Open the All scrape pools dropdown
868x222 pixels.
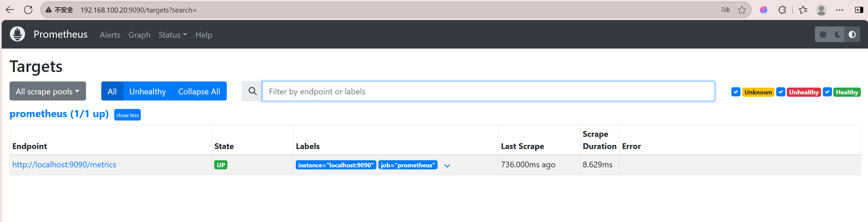(x=48, y=91)
